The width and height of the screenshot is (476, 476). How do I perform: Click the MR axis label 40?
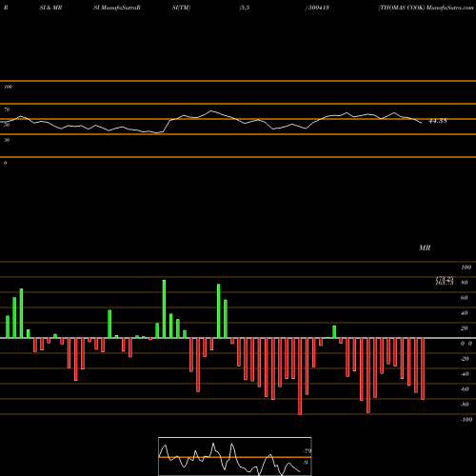[x=465, y=313]
